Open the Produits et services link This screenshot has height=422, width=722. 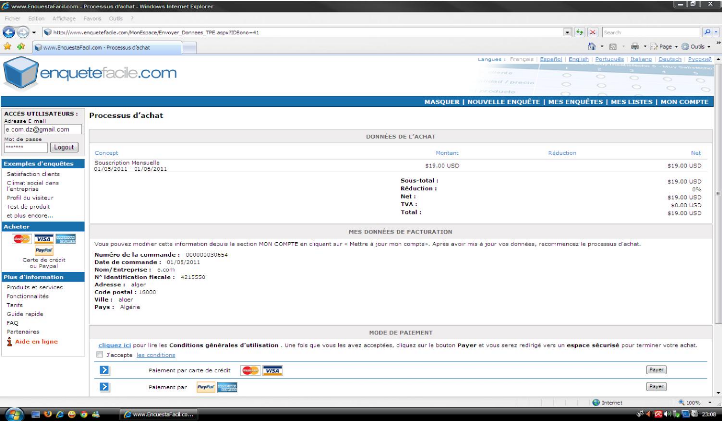click(x=35, y=287)
